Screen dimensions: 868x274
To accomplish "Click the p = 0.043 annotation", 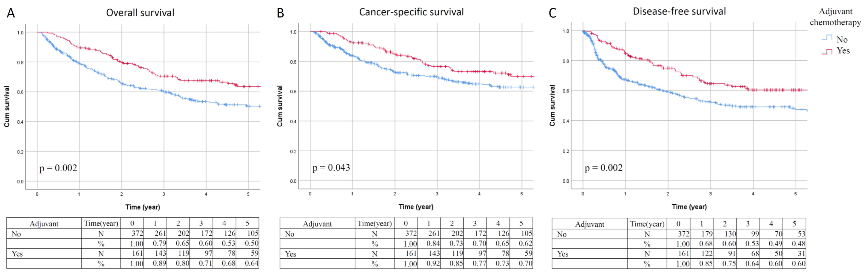I will click(x=331, y=167).
